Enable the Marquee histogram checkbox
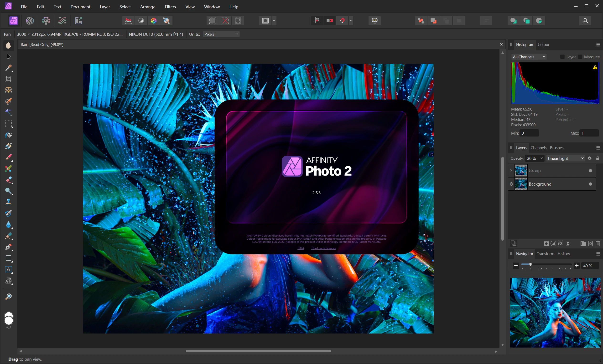This screenshot has height=364, width=603. point(580,57)
